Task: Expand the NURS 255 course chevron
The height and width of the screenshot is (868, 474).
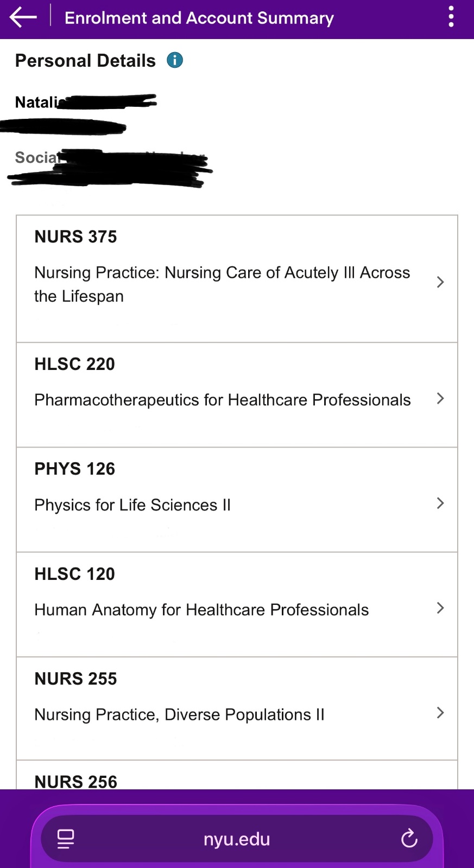Action: [440, 713]
